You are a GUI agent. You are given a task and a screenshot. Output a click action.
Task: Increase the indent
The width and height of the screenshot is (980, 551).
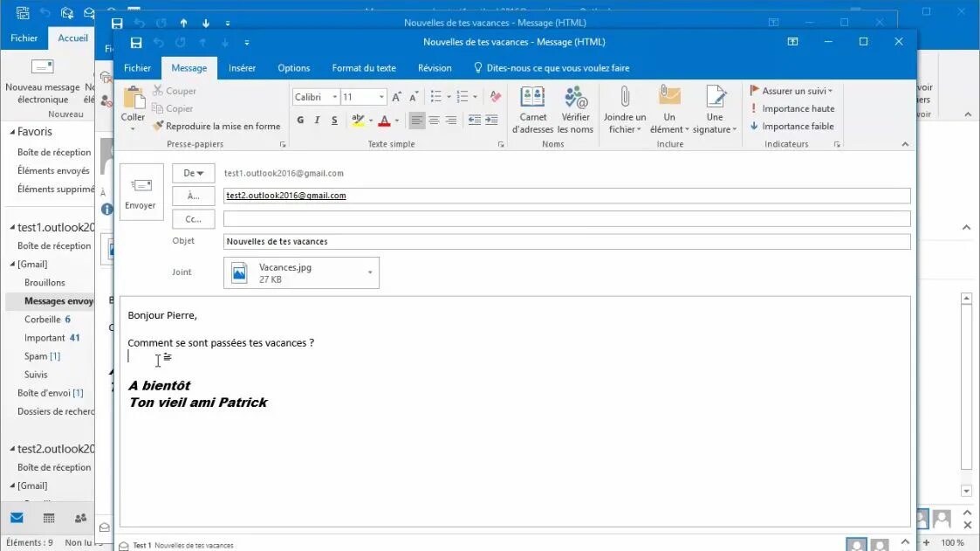[x=492, y=121]
